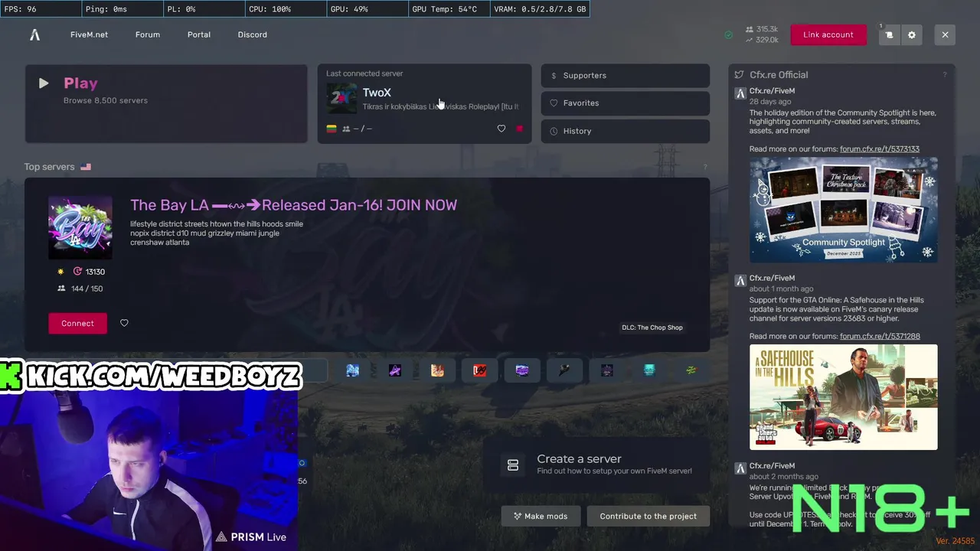Favorite The Bay LA with heart icon
The image size is (980, 551).
click(124, 323)
